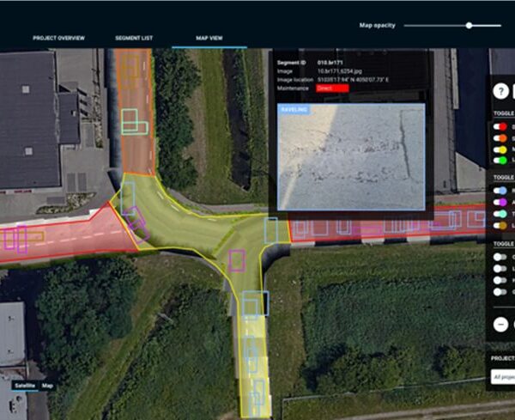The height and width of the screenshot is (420, 515).
Task: Click the raveling road damage photo
Action: click(350, 159)
